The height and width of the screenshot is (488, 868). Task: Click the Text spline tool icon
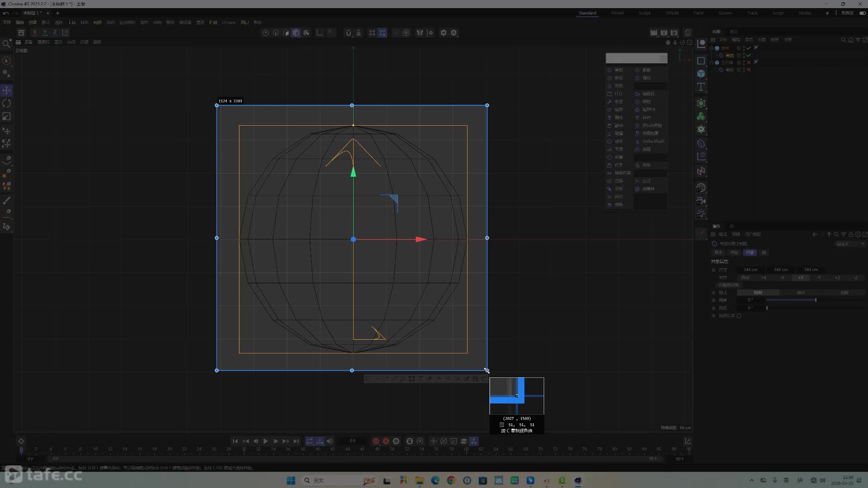click(x=701, y=87)
